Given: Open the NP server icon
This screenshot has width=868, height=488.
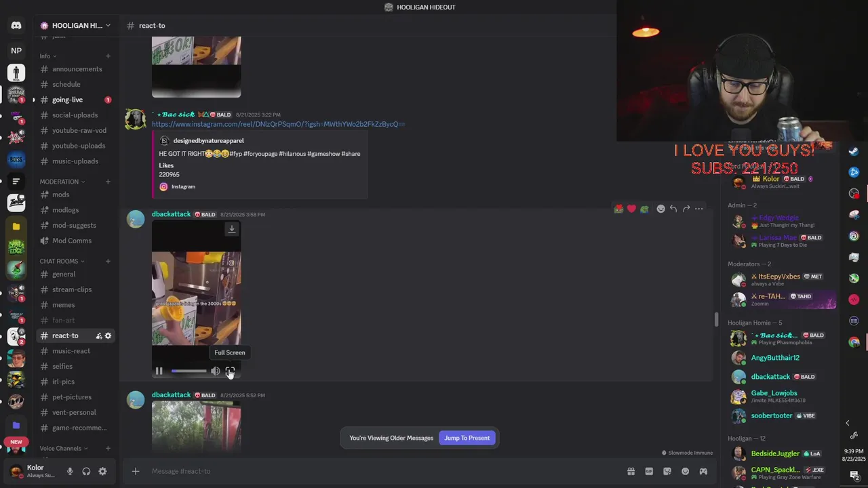Looking at the screenshot, I should coord(16,50).
